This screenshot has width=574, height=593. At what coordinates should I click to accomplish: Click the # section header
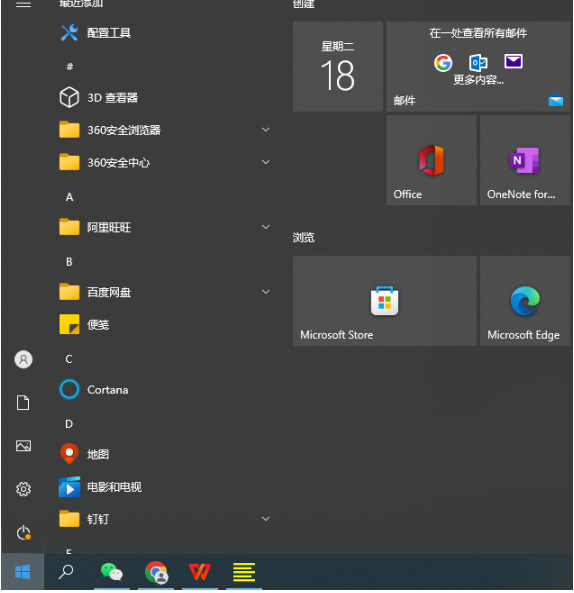pos(70,67)
